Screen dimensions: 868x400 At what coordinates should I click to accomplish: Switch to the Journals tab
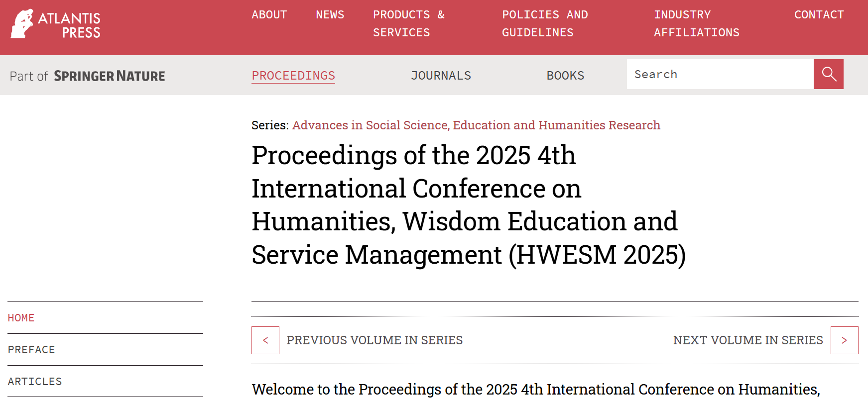click(x=441, y=76)
